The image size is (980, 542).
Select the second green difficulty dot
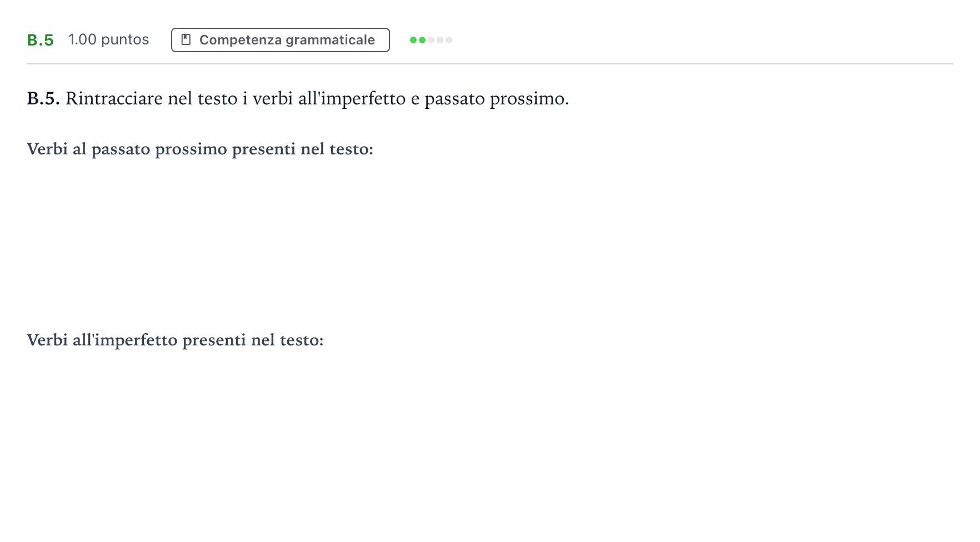[x=422, y=40]
